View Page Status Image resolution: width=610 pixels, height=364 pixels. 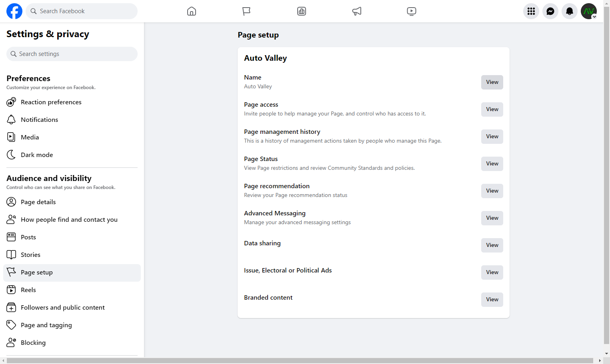click(492, 164)
